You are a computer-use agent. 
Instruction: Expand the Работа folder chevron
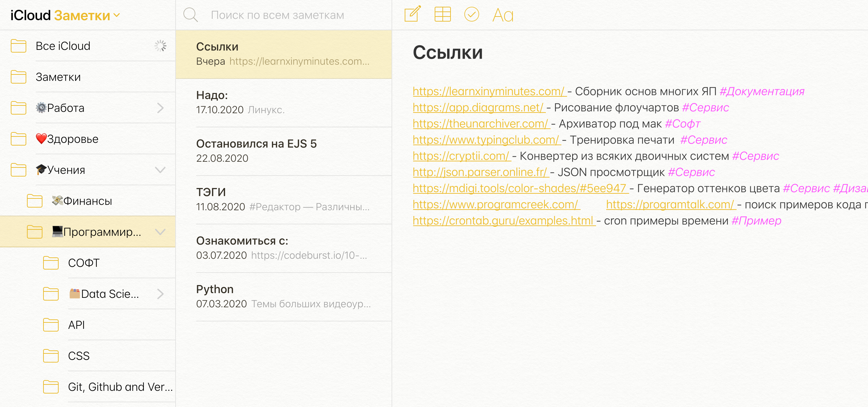[x=160, y=108]
